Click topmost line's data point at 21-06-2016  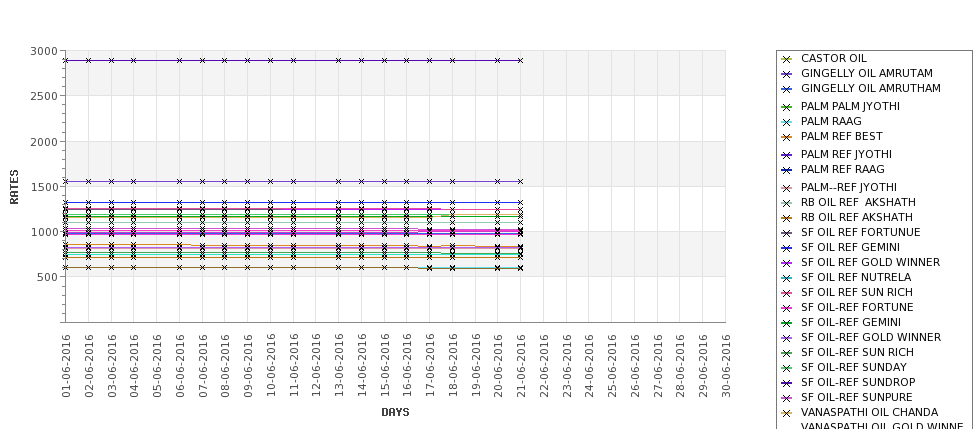coord(520,60)
